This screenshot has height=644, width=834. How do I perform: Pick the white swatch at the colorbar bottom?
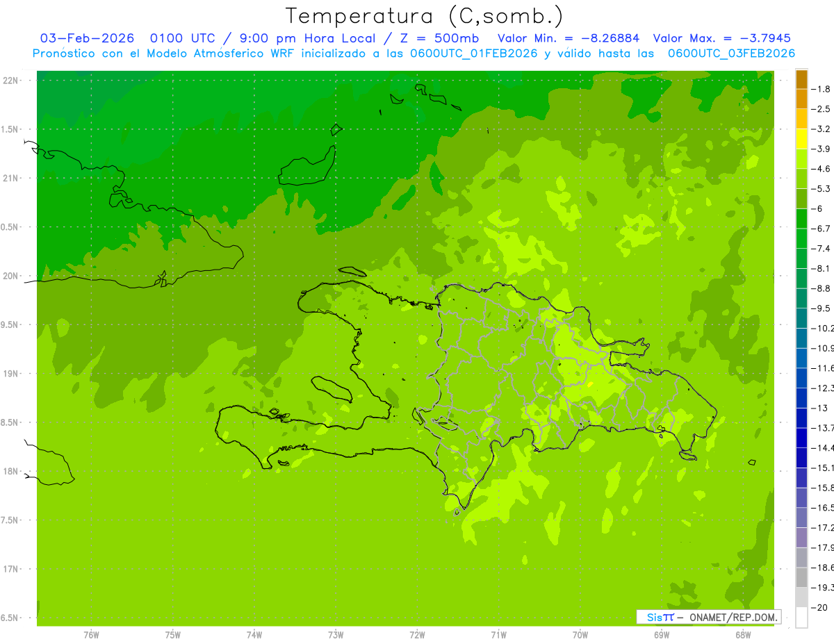[x=801, y=618]
